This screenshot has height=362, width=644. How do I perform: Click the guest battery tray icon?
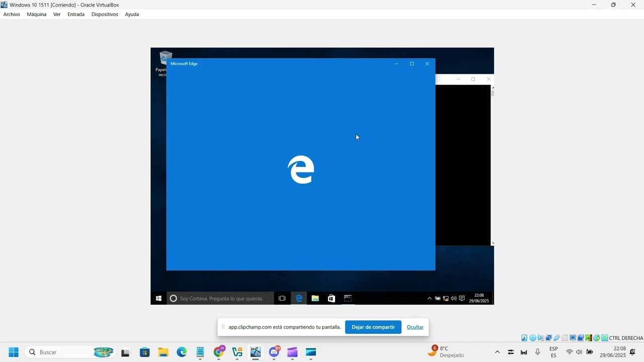pos(438,298)
